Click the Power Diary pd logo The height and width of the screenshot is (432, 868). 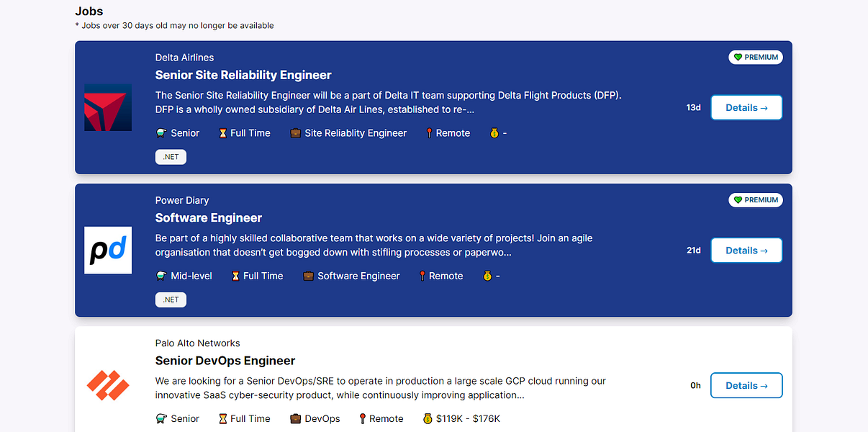point(108,250)
